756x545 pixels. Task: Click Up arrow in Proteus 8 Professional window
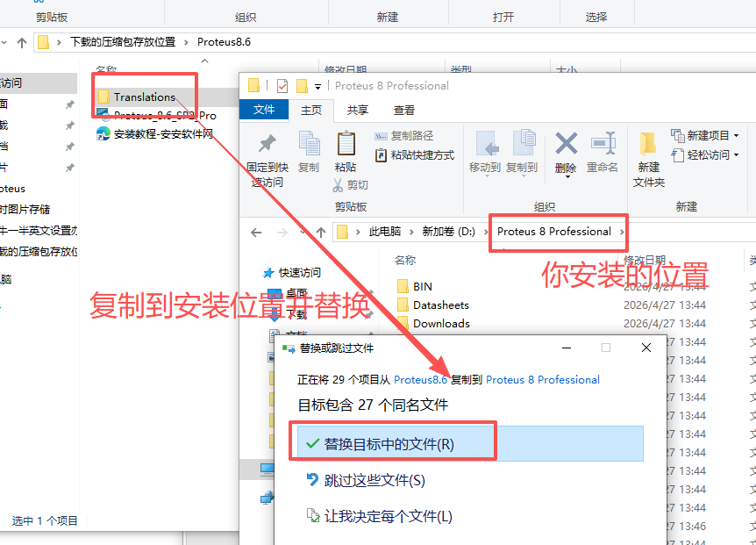pos(321,233)
